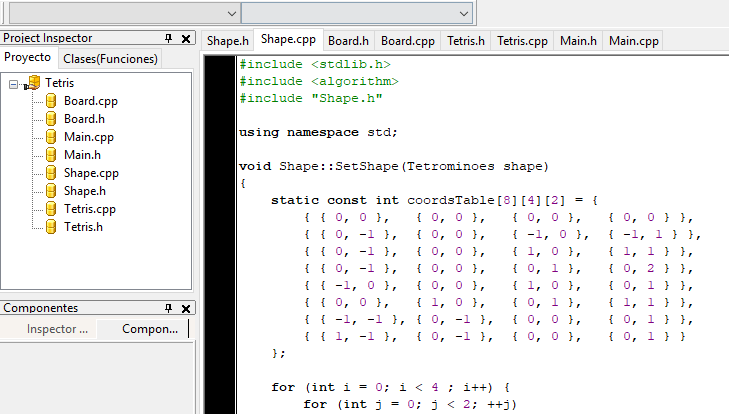Switch to the Shape.h editor tab
The image size is (729, 414).
coord(227,41)
